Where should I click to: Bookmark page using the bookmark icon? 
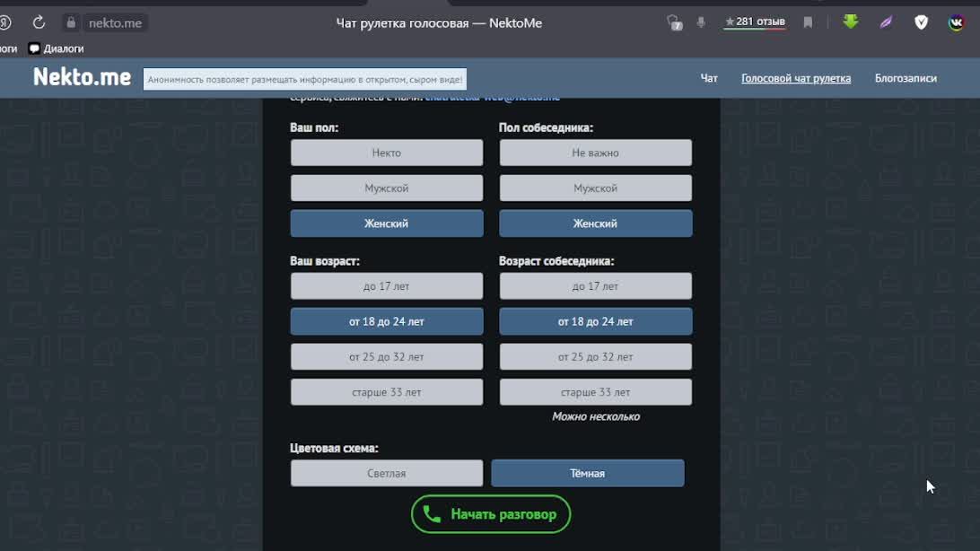point(808,22)
